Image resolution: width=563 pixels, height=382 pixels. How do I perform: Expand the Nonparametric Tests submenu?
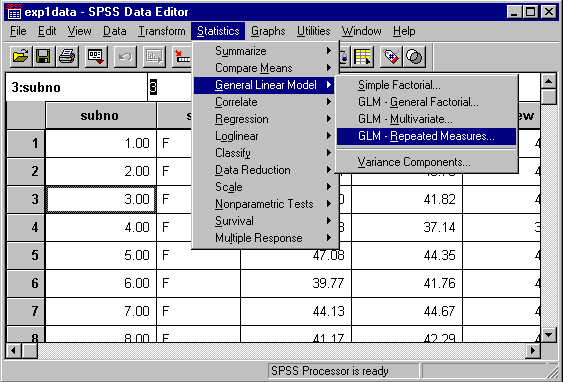point(264,204)
